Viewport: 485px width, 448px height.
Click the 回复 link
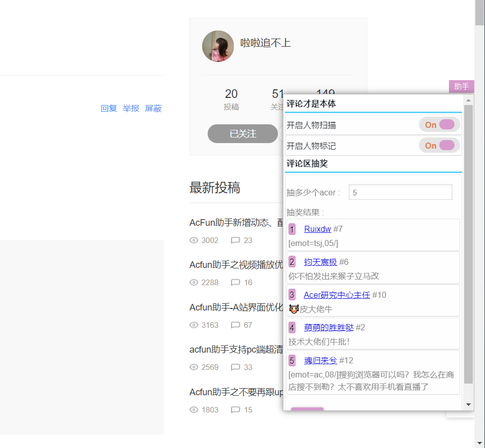pyautogui.click(x=109, y=109)
